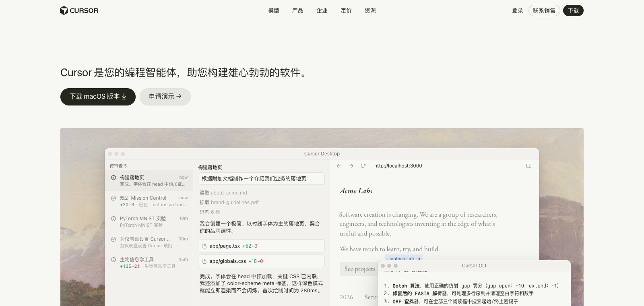
Task: Click the summary starting 完成。字体会在 head 中预加载，关键 CSS
Action: [x=261, y=283]
